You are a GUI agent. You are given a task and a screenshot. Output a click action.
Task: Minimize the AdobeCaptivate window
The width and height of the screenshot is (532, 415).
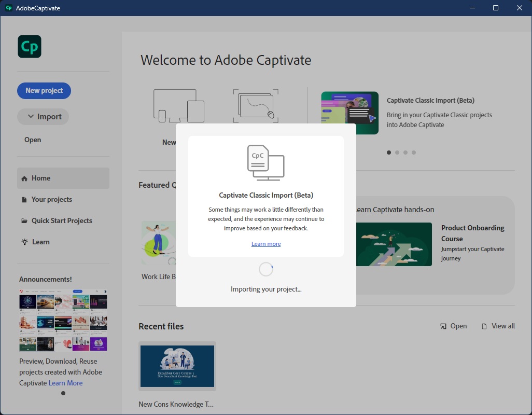pyautogui.click(x=472, y=8)
